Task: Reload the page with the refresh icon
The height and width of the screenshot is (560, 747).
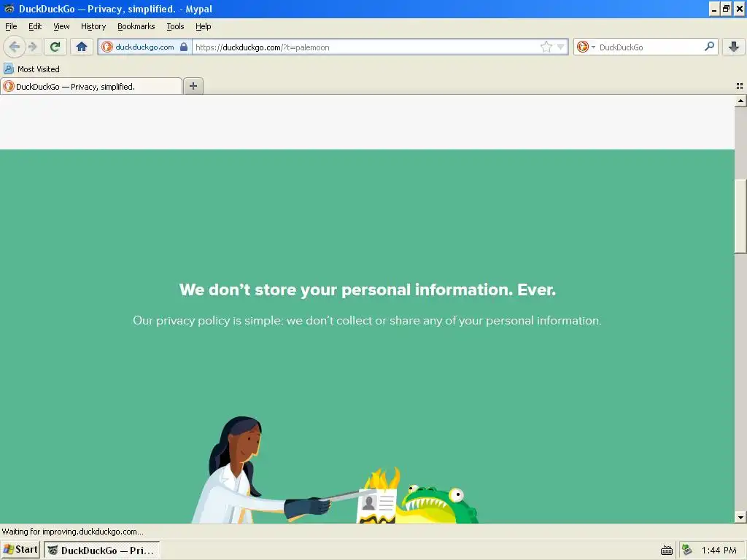Action: 55,47
